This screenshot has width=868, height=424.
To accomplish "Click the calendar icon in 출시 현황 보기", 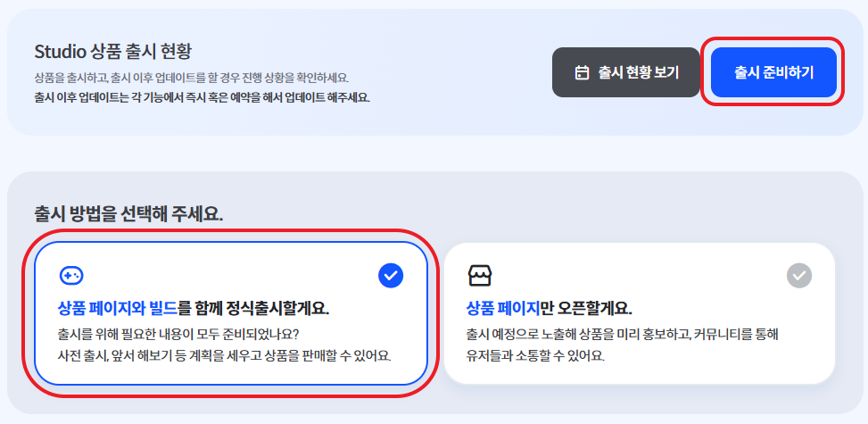I will coord(582,72).
